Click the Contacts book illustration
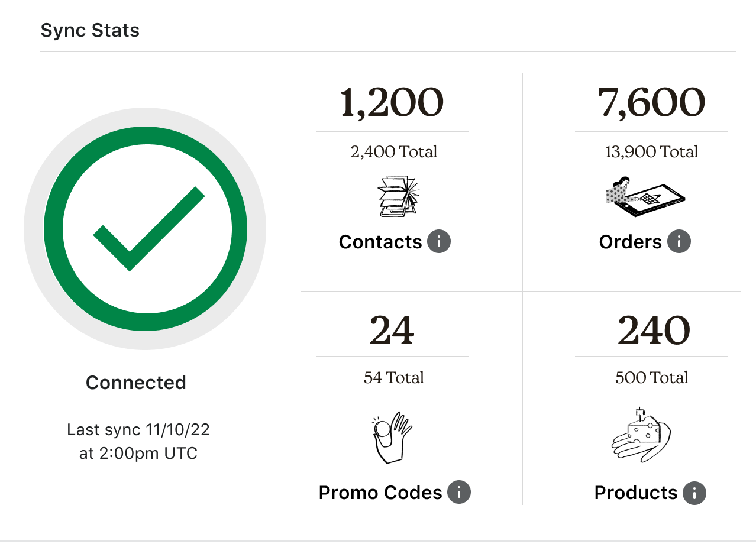 click(398, 197)
